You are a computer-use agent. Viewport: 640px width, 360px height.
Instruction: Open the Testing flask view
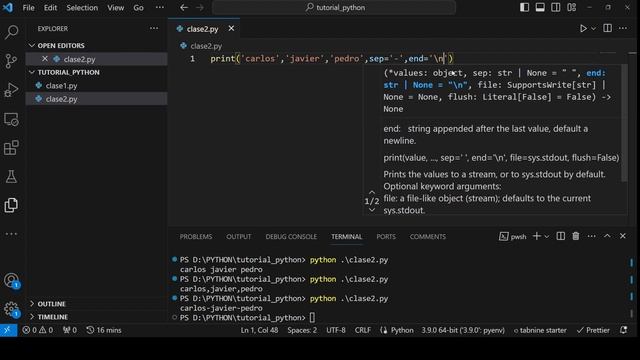[11, 177]
